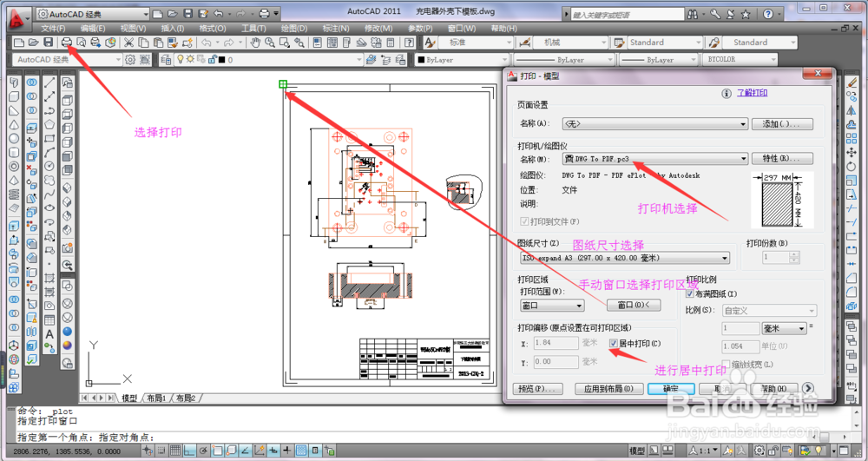Click the Favorites star icon in the title bar
The image size is (868, 461).
coord(746,15)
